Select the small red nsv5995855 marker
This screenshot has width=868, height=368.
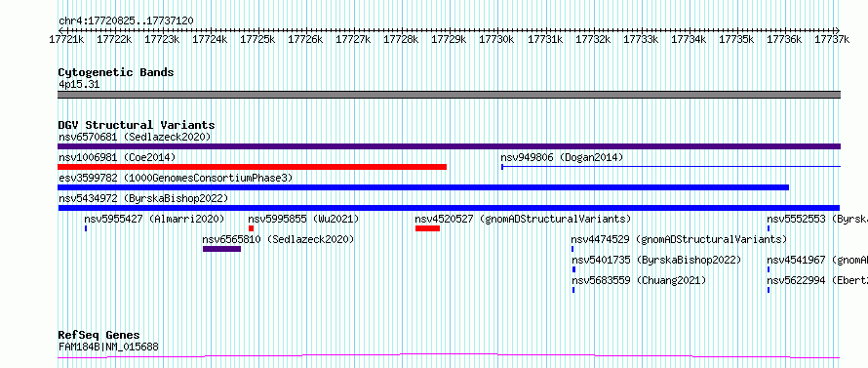coord(252,228)
